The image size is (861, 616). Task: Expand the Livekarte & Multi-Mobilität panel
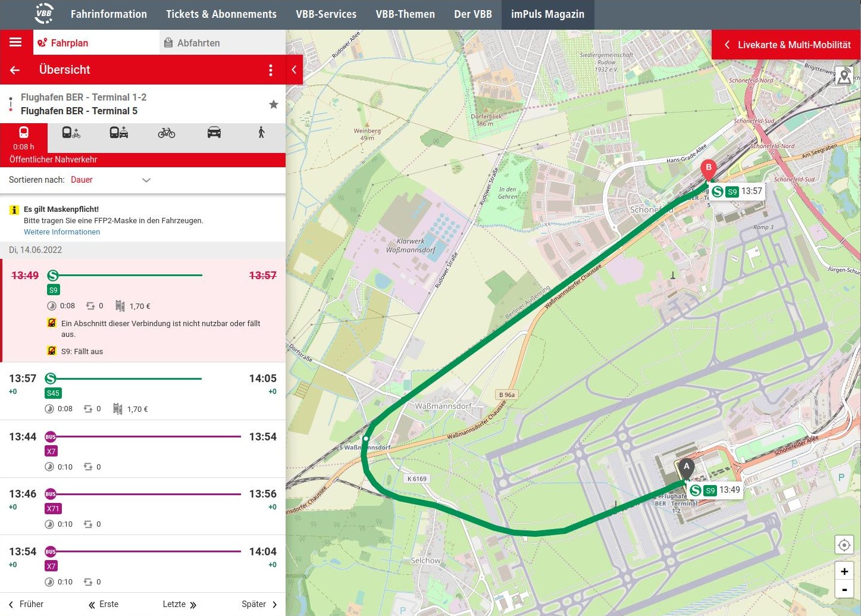pos(786,45)
